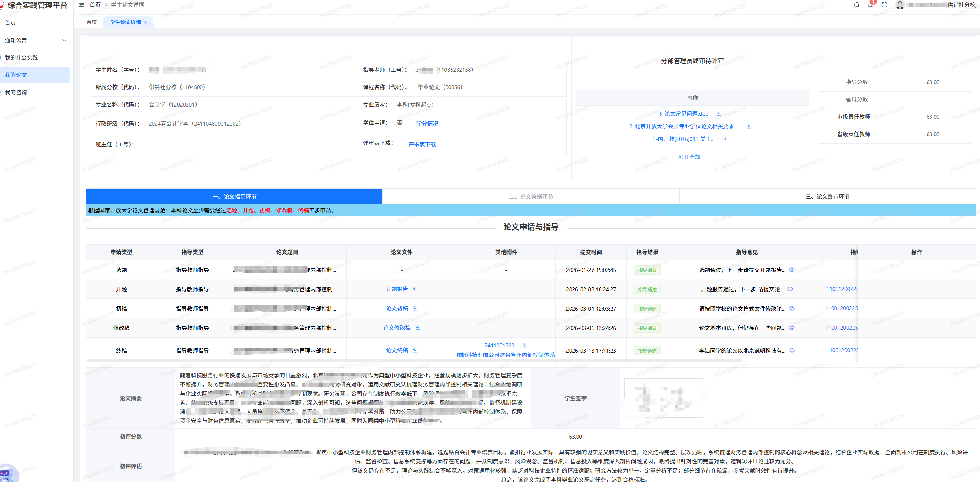This screenshot has width=980, height=482.
Task: Open the 论文终稿 file link
Action: pos(397,350)
